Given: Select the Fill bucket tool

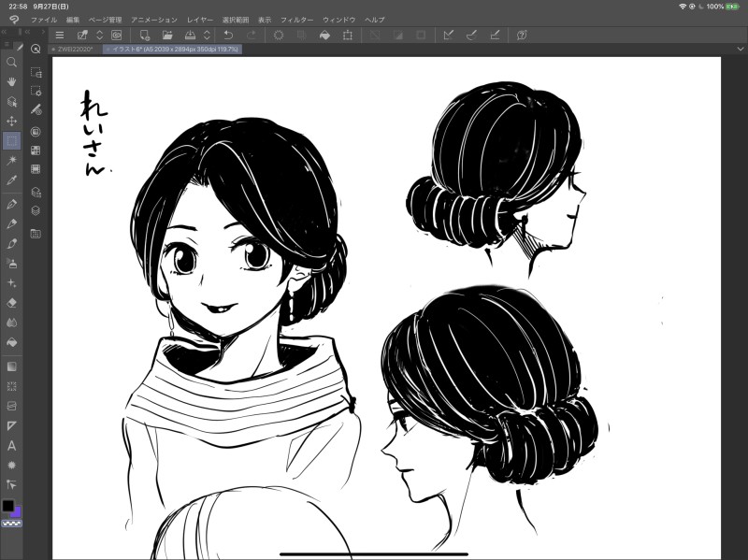Looking at the screenshot, I should (11, 342).
